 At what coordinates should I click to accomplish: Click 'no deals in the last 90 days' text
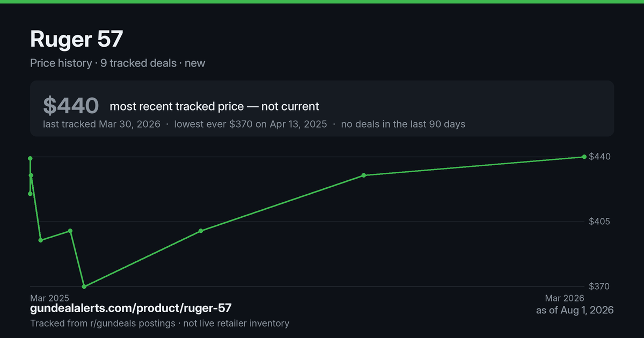click(403, 124)
